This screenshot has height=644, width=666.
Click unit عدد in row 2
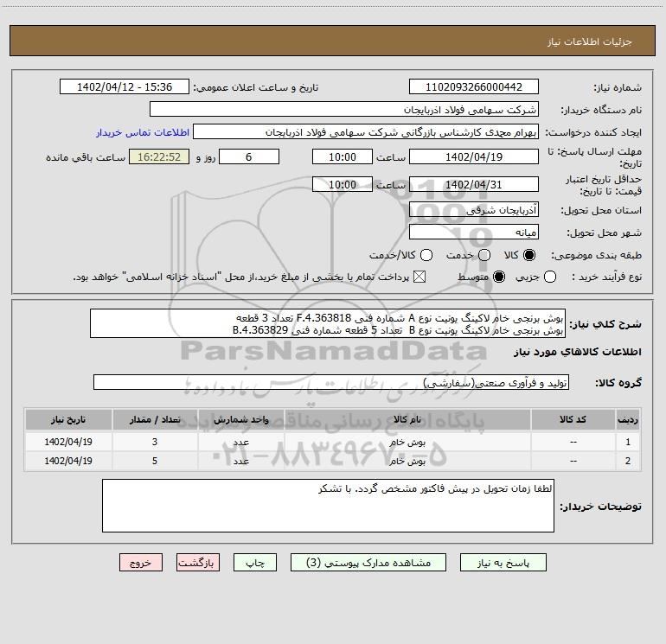(240, 461)
